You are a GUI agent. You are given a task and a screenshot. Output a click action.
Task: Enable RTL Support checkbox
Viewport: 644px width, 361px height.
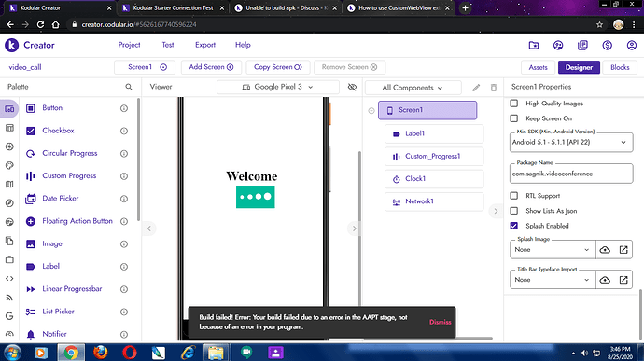tap(514, 196)
